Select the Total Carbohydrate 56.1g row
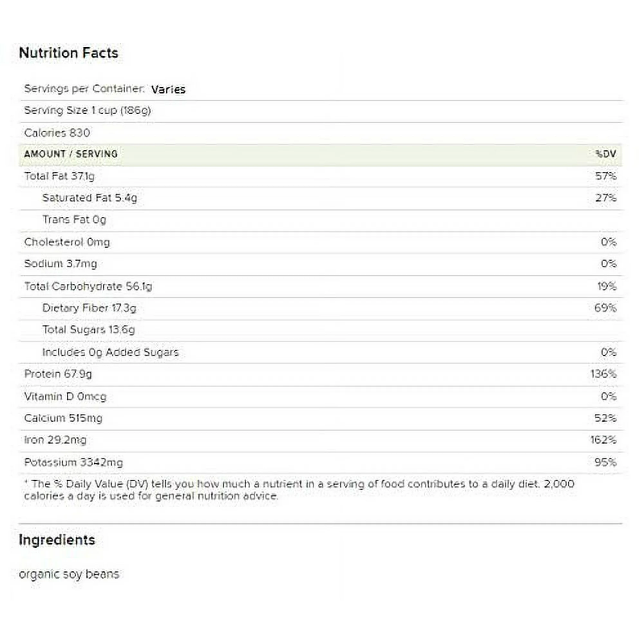The image size is (644, 644). coord(88,286)
